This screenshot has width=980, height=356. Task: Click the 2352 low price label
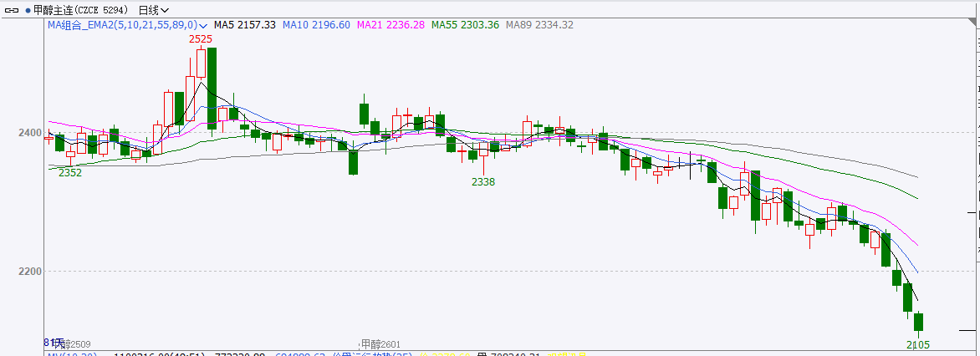[70, 173]
